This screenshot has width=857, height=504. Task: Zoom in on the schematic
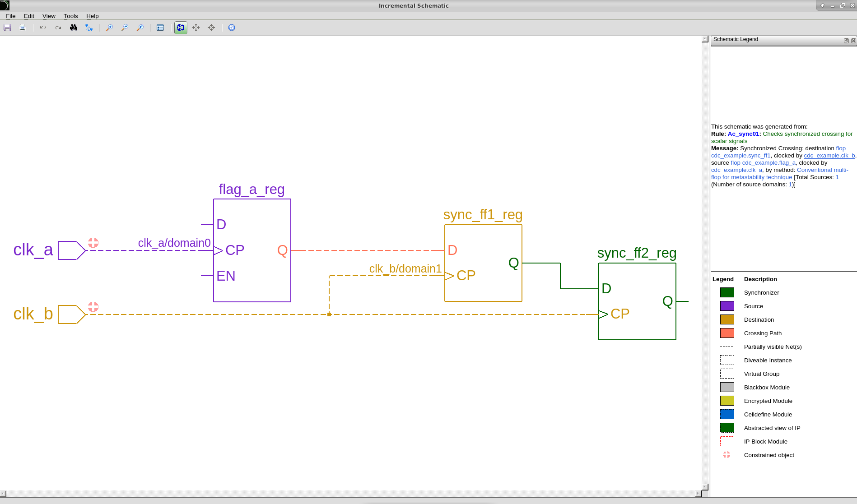(x=109, y=28)
